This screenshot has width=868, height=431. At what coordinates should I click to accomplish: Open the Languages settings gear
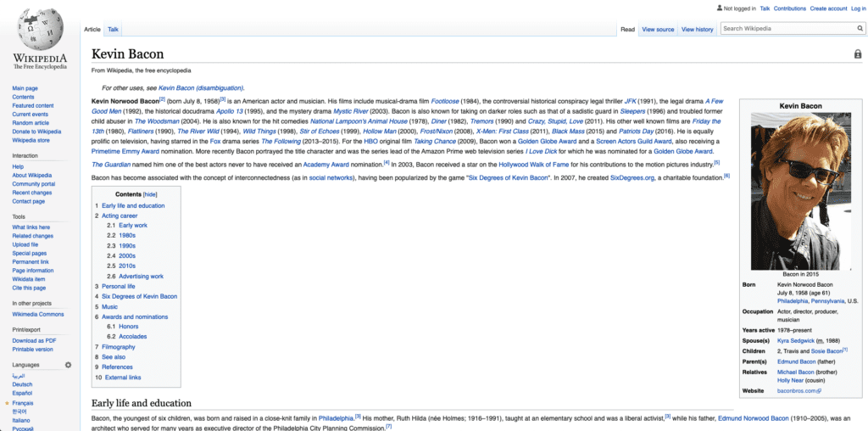point(68,365)
